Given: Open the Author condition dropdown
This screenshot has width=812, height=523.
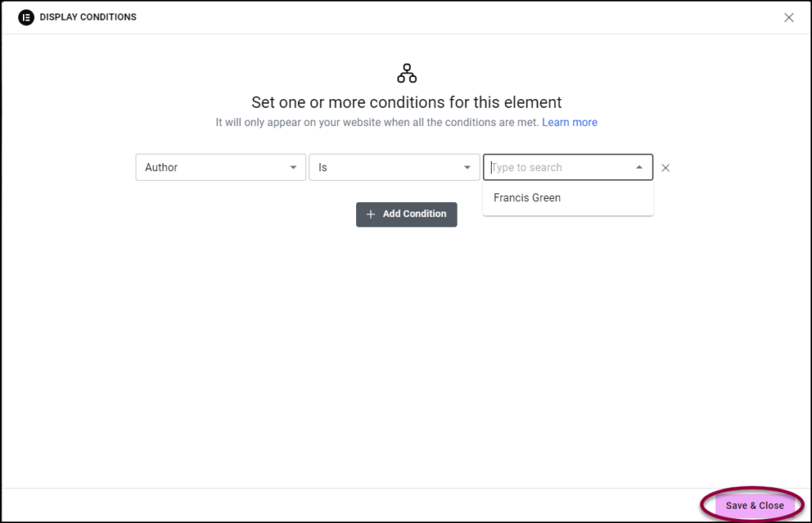Looking at the screenshot, I should [220, 167].
